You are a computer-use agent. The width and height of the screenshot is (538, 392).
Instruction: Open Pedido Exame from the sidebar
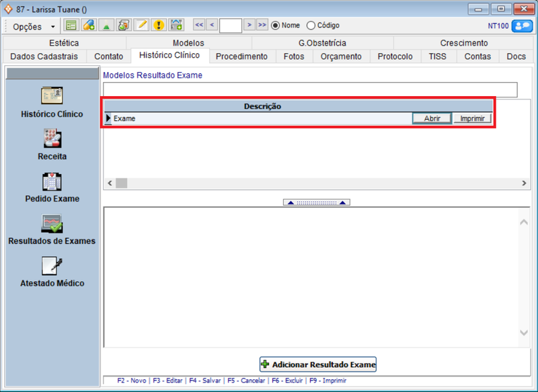tap(52, 181)
